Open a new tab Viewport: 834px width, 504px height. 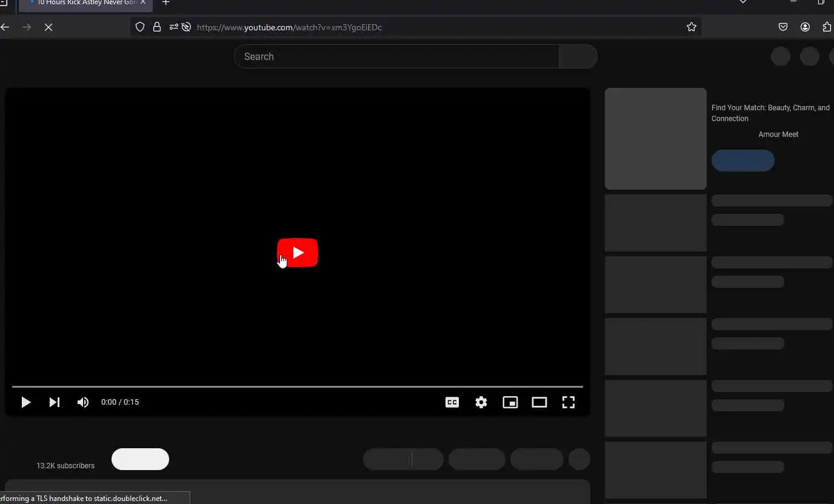[166, 2]
